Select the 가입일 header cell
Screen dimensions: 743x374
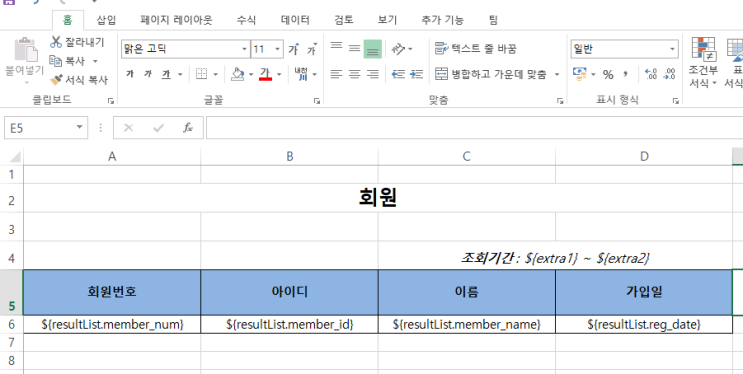coord(644,292)
